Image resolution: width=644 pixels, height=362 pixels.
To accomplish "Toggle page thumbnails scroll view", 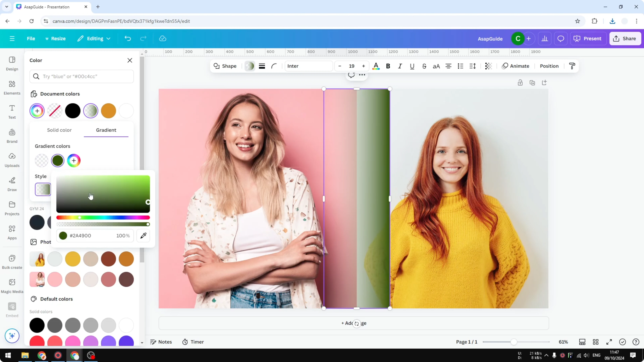I will coord(582,342).
